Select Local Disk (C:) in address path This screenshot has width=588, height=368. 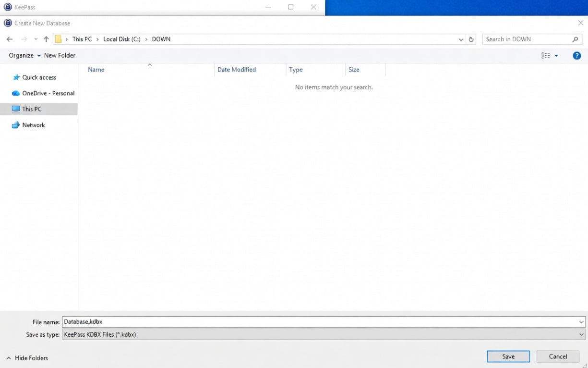122,39
